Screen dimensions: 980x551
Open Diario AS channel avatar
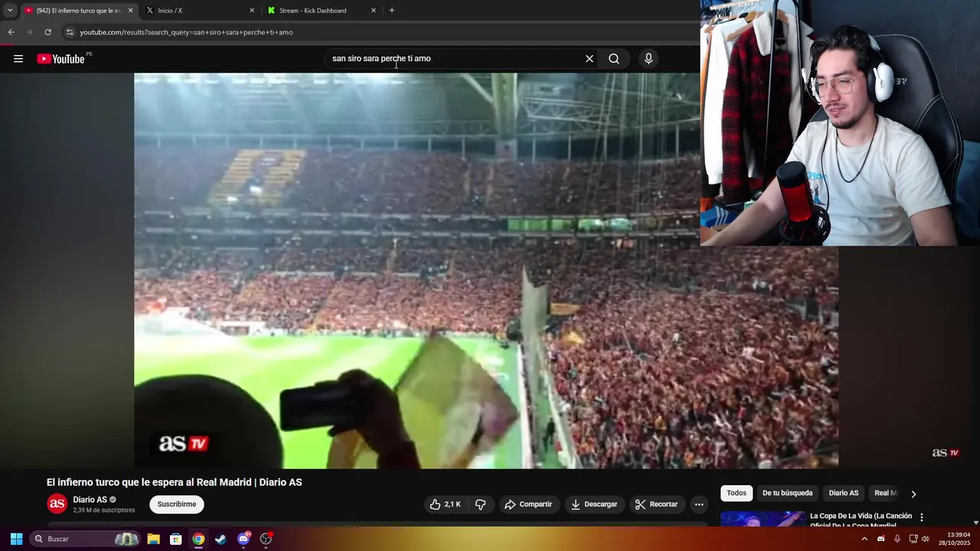pyautogui.click(x=57, y=504)
